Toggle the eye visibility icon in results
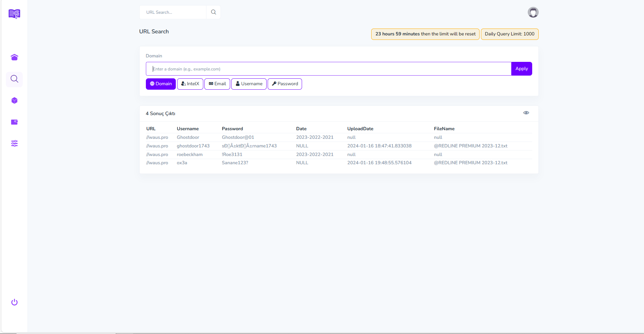 coord(526,113)
